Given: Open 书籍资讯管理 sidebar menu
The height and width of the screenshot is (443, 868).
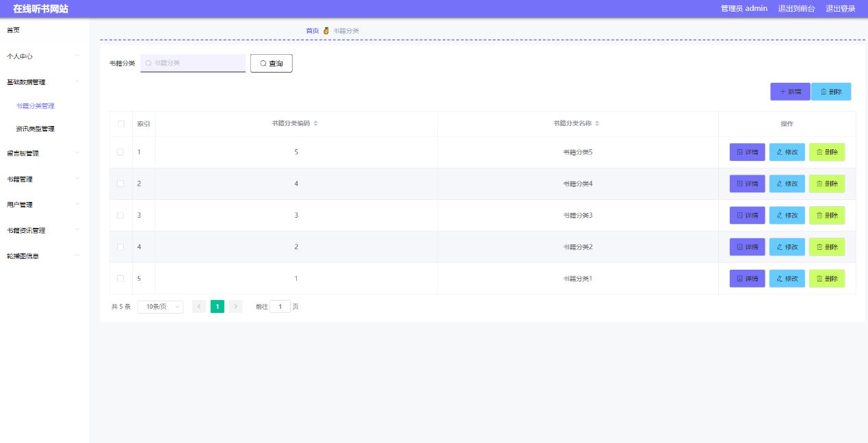Looking at the screenshot, I should [44, 231].
